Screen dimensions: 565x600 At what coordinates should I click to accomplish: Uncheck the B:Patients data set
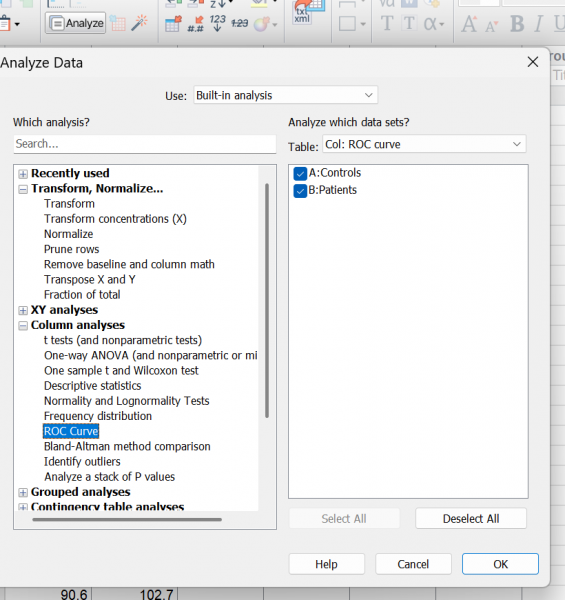[x=300, y=191]
